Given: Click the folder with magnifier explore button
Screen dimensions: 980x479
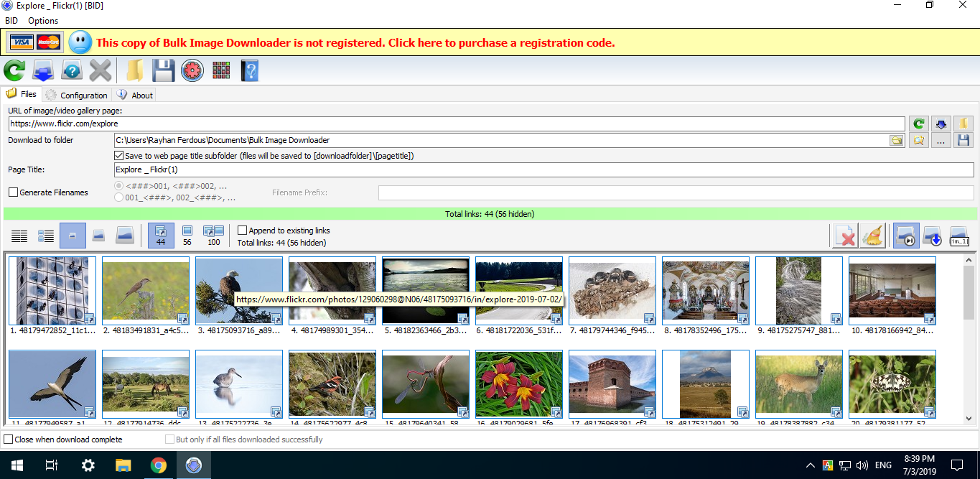Looking at the screenshot, I should [x=918, y=141].
